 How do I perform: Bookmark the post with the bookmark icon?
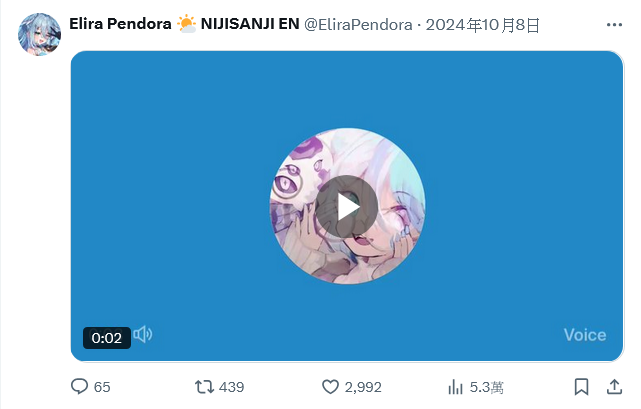pyautogui.click(x=581, y=387)
